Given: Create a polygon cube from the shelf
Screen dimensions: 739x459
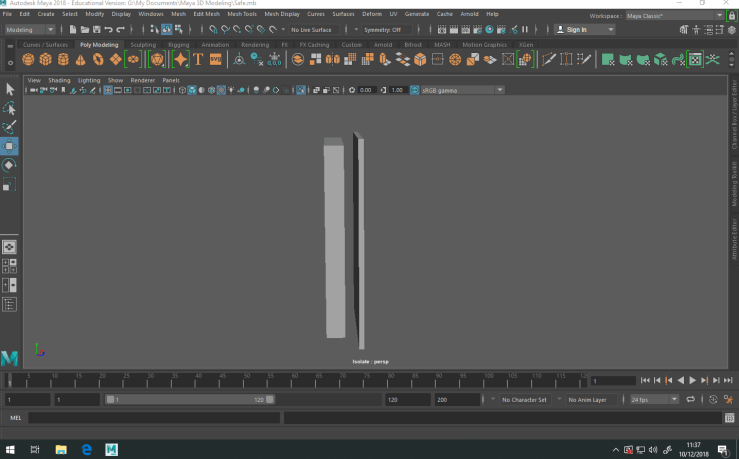Looking at the screenshot, I should click(46, 60).
